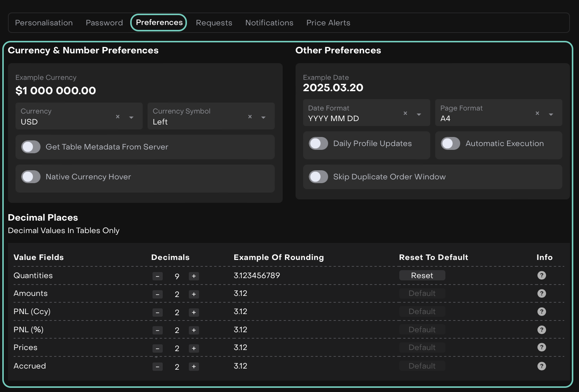Image resolution: width=579 pixels, height=392 pixels.
Task: Increase Prices decimals with plus button
Action: coord(194,348)
